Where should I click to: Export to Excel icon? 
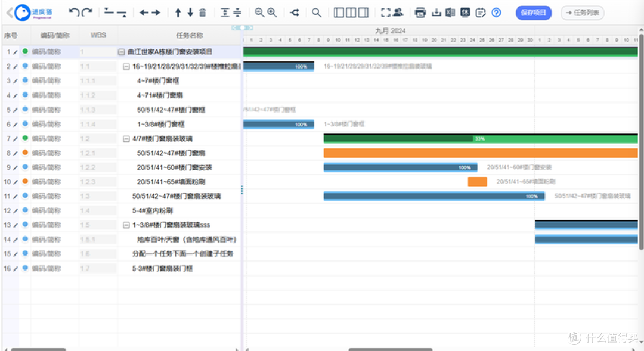pyautogui.click(x=450, y=13)
